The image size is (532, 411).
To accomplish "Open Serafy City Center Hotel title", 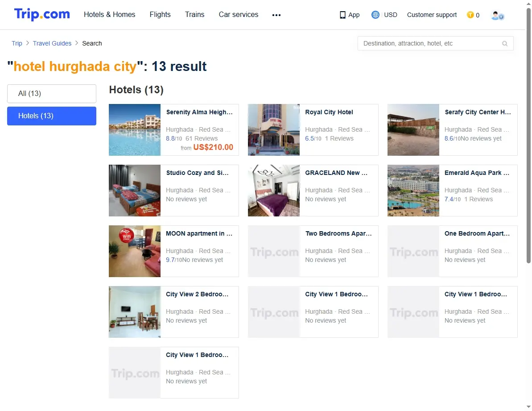I will (x=478, y=112).
